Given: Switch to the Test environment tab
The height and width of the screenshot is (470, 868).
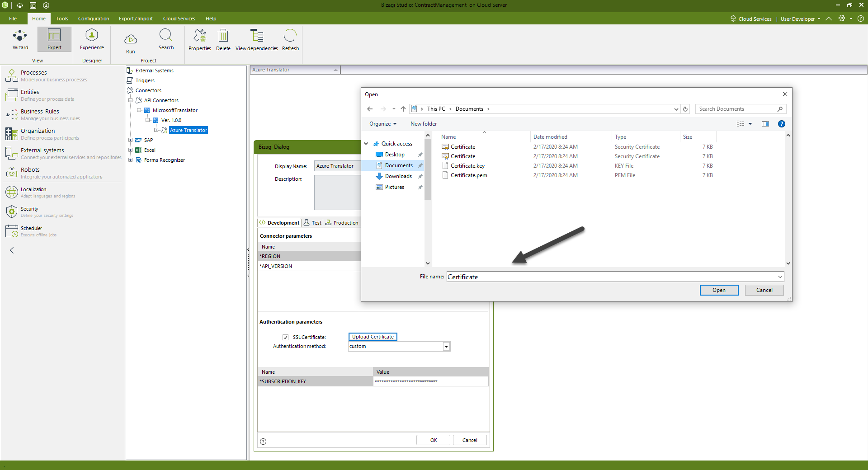Looking at the screenshot, I should click(x=312, y=223).
